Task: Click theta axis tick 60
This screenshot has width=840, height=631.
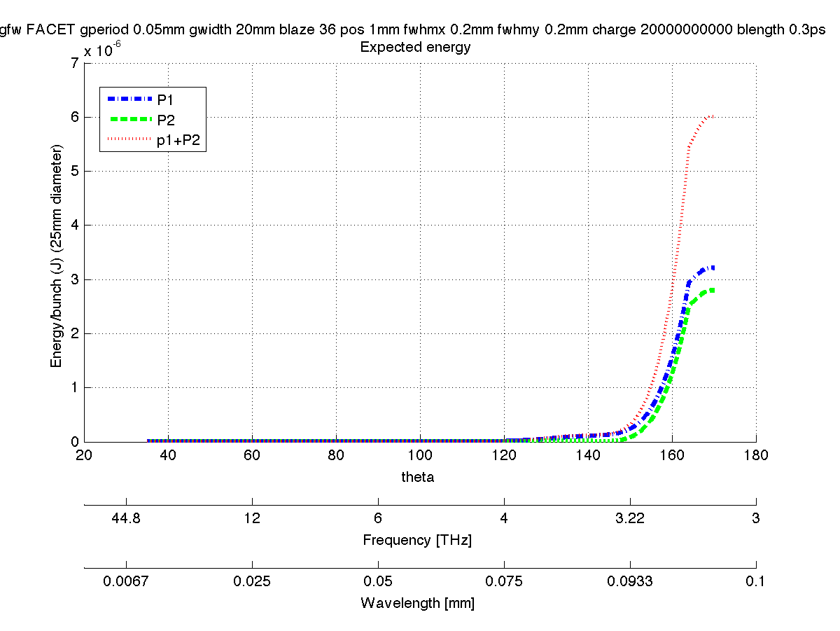Action: pos(252,455)
